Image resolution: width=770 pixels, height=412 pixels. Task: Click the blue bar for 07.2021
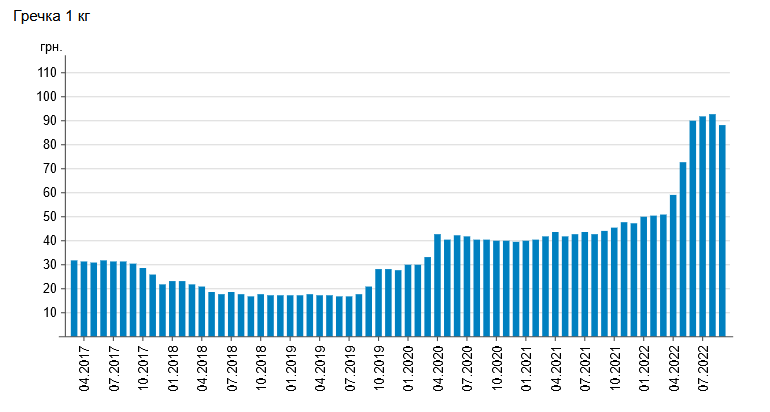(x=585, y=284)
